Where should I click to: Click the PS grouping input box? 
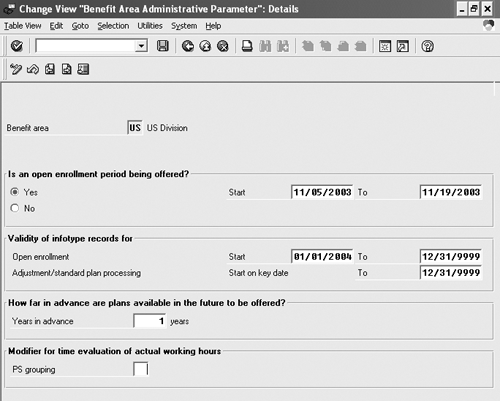tap(140, 369)
